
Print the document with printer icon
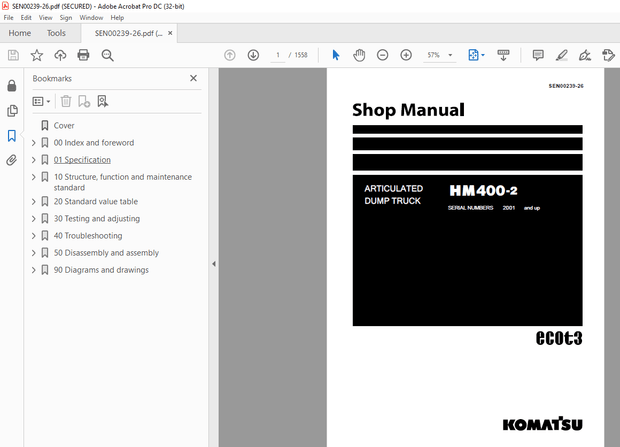83,55
